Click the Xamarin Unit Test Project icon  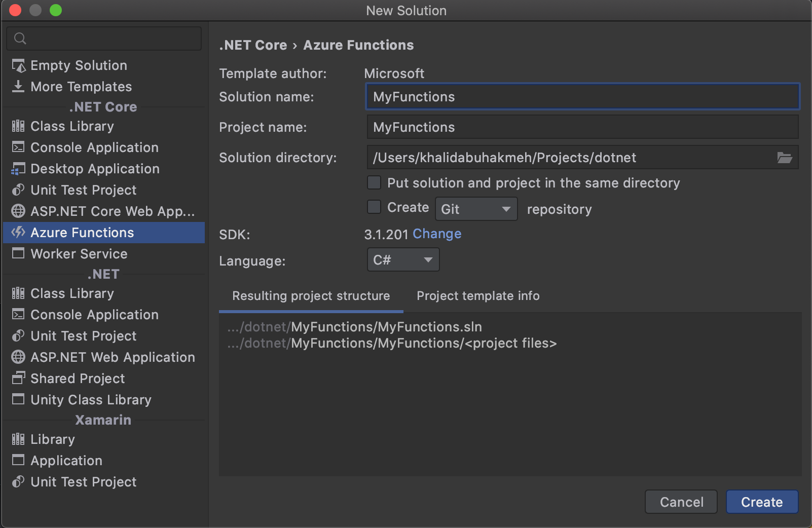click(18, 482)
